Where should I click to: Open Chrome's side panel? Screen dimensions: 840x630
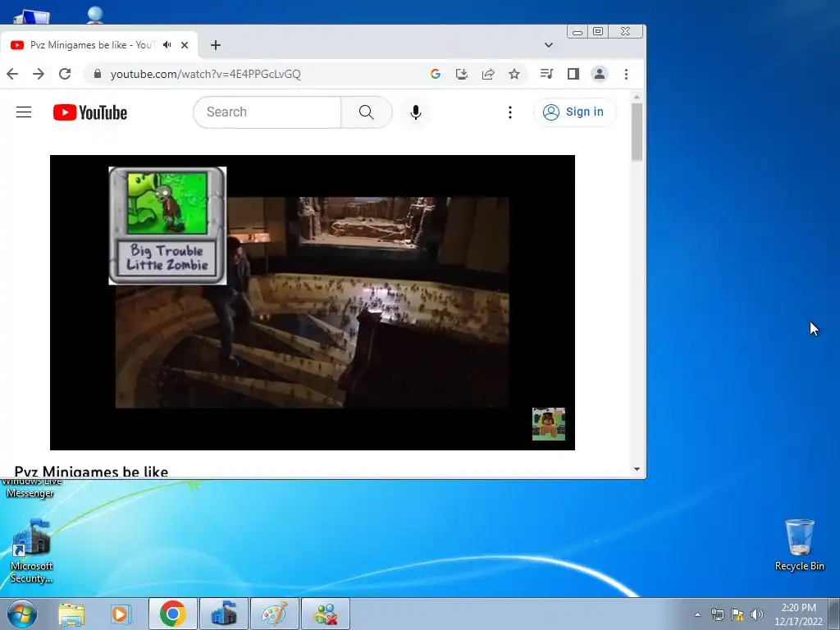[x=573, y=74]
